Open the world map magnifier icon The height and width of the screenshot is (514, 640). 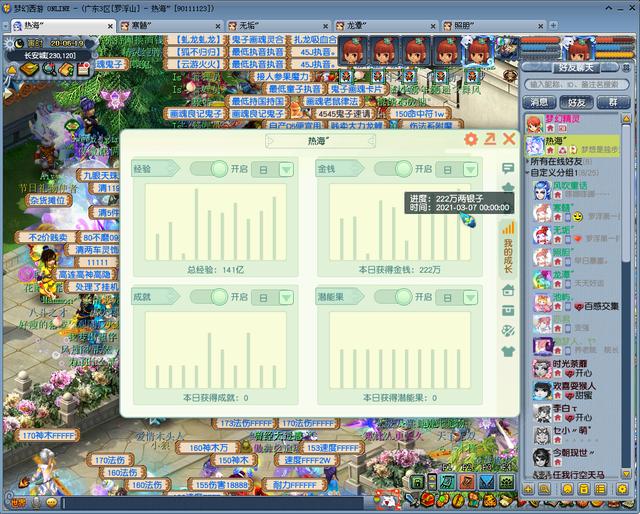[49, 69]
